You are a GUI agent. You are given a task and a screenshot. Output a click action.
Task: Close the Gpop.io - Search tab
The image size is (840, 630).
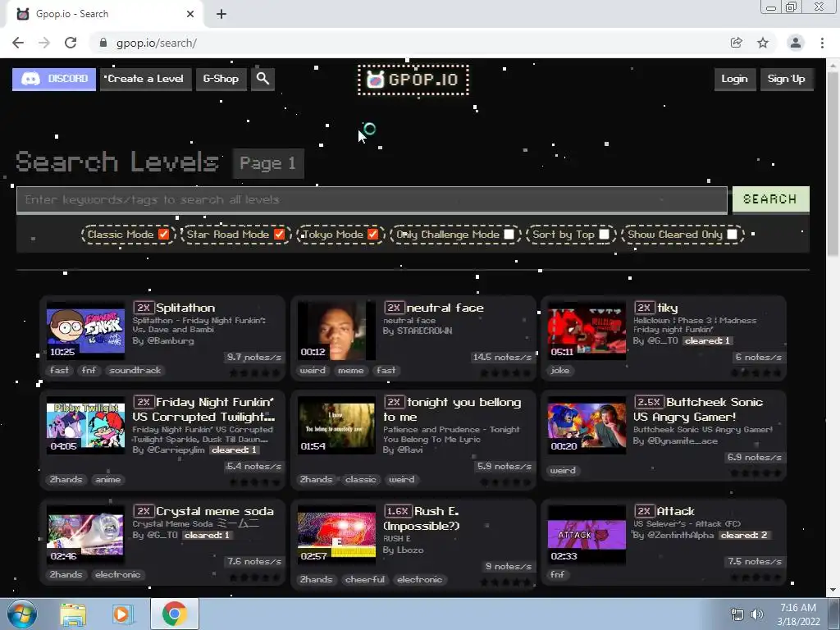click(x=190, y=15)
